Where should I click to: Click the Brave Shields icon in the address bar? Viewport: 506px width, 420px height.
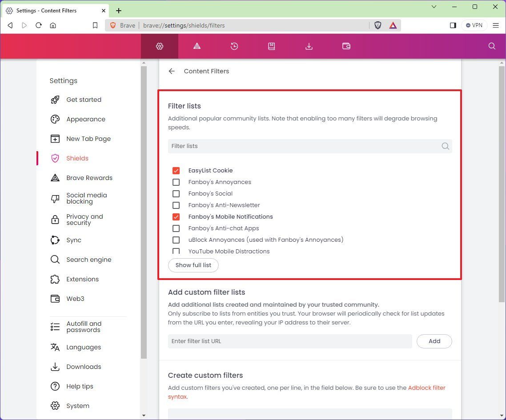[377, 25]
